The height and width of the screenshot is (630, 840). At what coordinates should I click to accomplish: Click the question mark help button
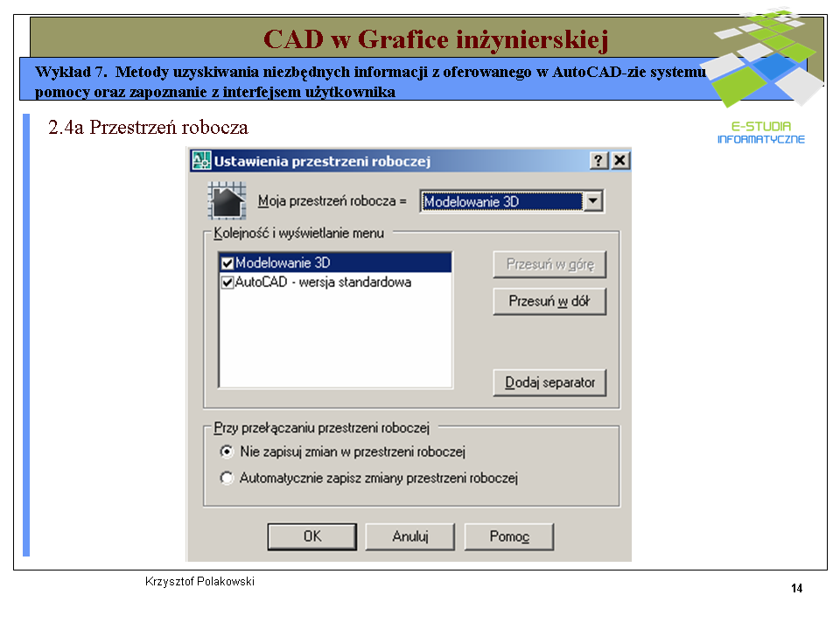coord(598,161)
